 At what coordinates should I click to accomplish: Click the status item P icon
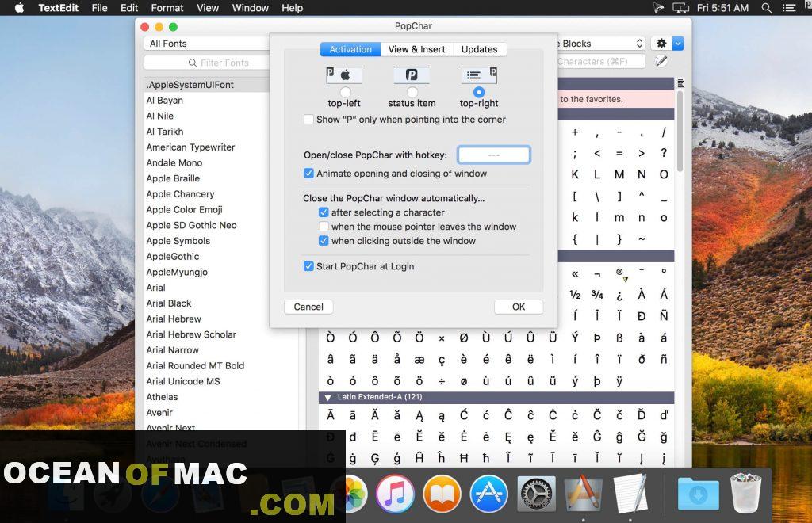(412, 75)
